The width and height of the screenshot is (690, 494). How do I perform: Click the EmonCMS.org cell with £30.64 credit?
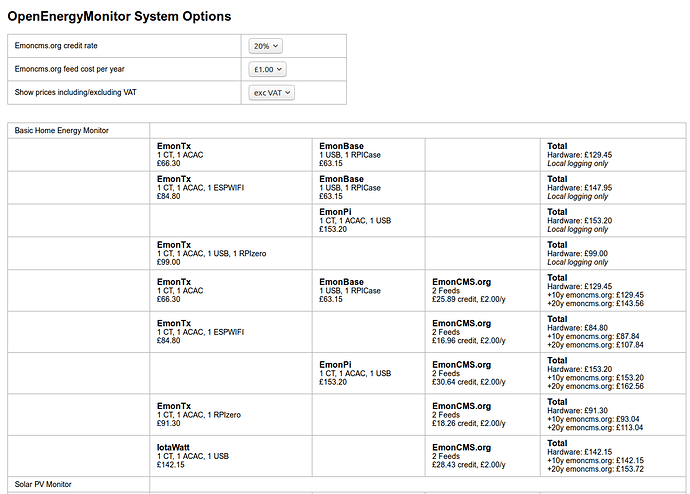(x=483, y=373)
